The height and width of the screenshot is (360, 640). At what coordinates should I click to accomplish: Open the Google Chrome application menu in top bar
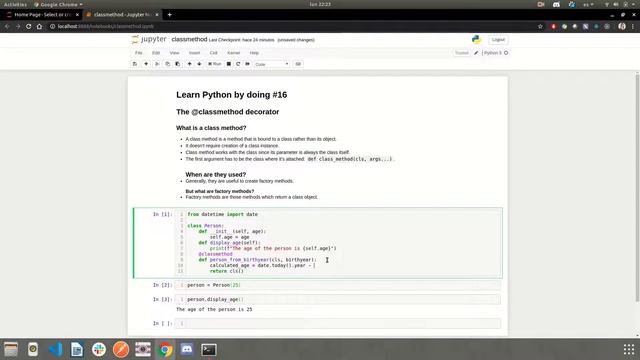pos(58,4)
